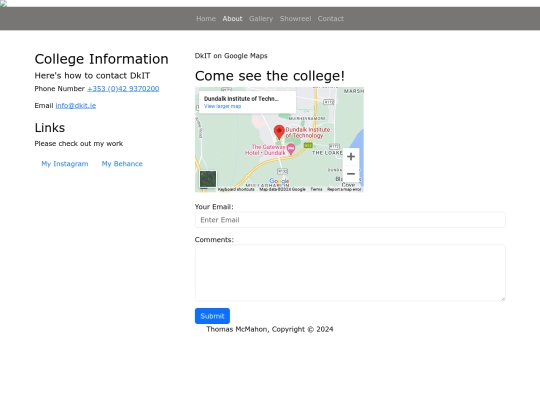Click the 'College Information' heading

[x=101, y=59]
